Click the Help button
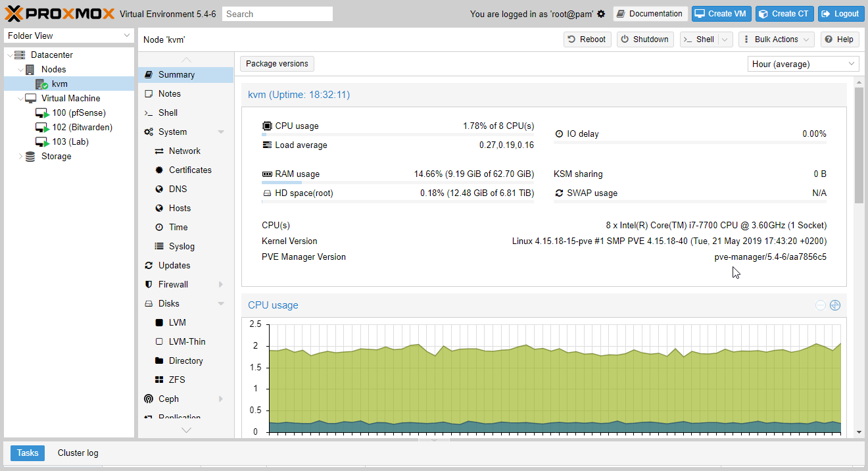868x471 pixels. pos(839,39)
